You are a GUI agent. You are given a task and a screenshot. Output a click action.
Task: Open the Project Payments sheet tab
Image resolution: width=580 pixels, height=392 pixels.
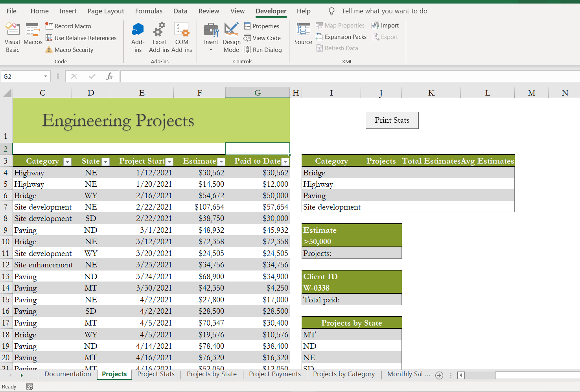[275, 374]
